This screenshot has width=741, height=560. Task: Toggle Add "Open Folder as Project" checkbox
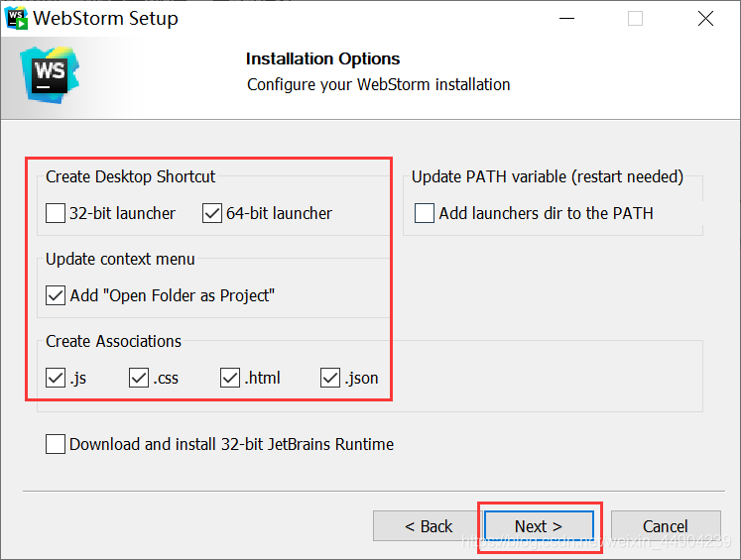(56, 295)
